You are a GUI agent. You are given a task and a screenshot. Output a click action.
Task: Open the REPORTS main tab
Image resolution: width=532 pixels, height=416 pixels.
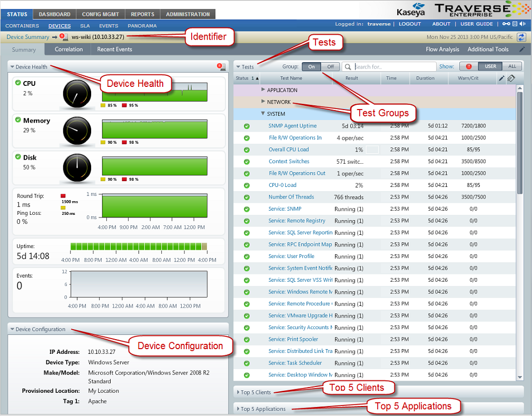(143, 14)
